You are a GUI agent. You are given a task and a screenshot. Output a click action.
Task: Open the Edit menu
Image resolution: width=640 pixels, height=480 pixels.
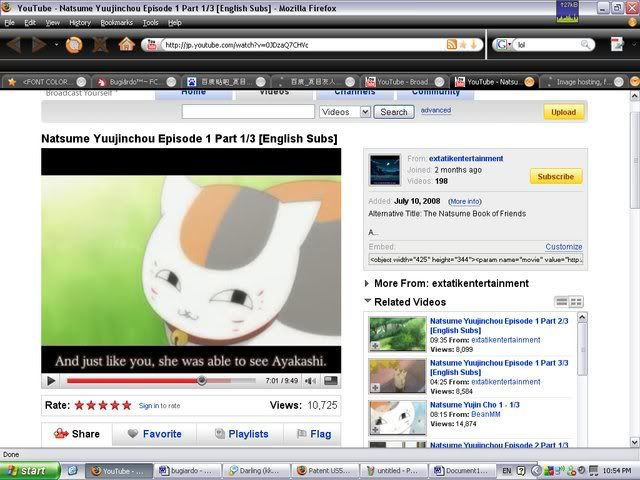coord(30,22)
